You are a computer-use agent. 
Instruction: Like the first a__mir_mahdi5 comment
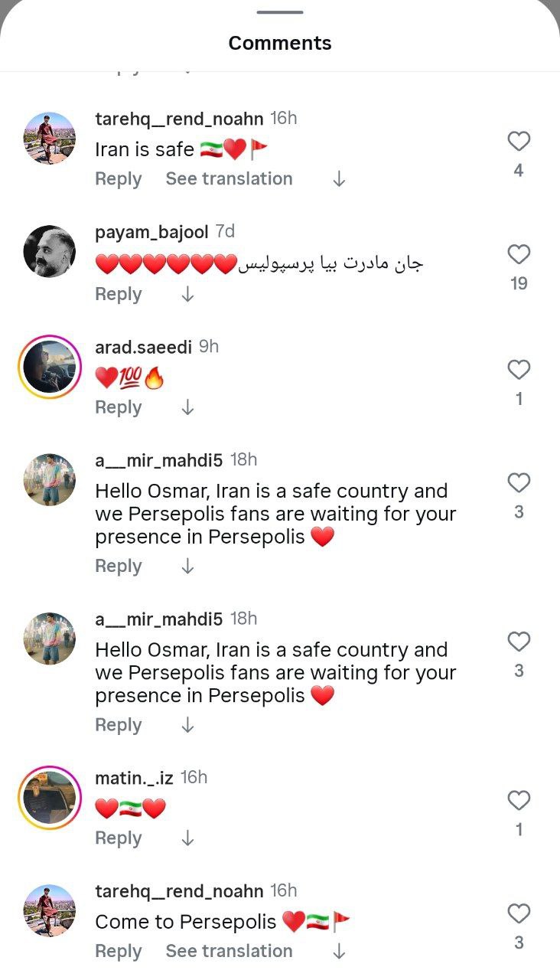coord(519,483)
